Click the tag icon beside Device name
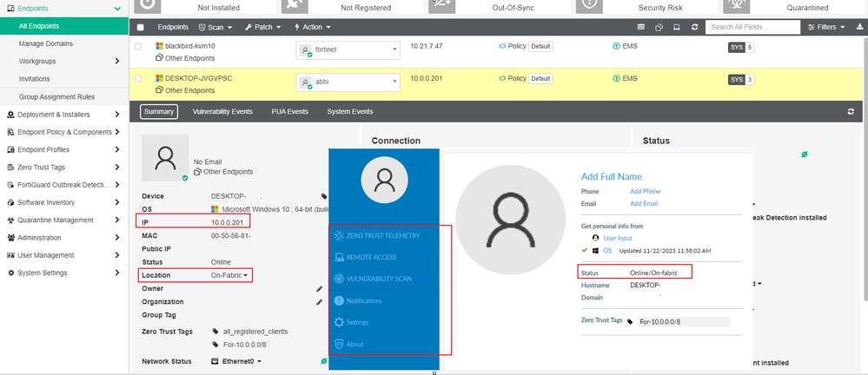This screenshot has height=375, width=868. pyautogui.click(x=324, y=196)
